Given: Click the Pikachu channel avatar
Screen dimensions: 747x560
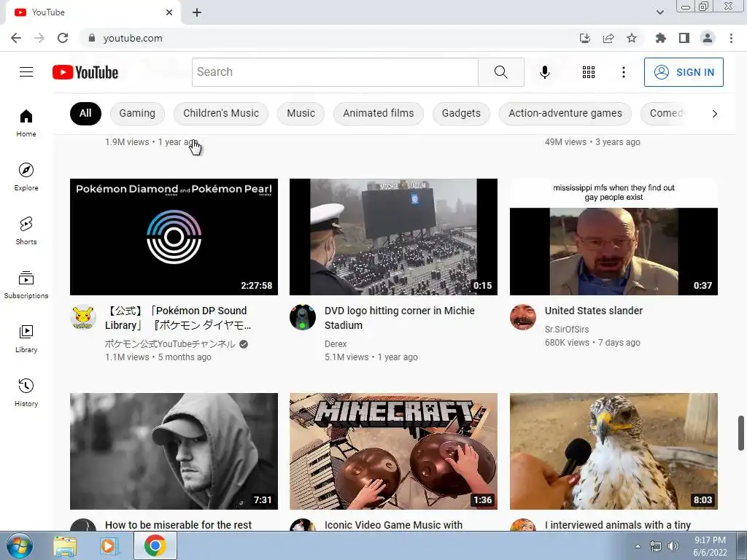Looking at the screenshot, I should pos(83,317).
